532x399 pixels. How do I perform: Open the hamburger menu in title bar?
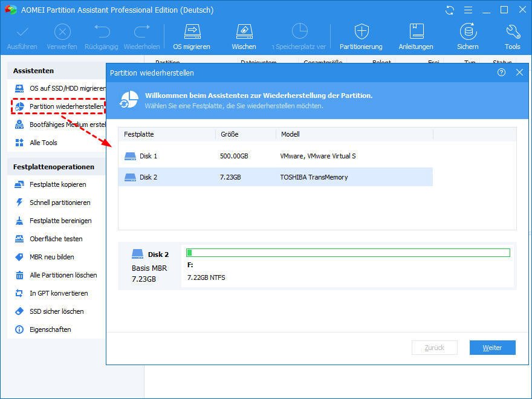468,10
